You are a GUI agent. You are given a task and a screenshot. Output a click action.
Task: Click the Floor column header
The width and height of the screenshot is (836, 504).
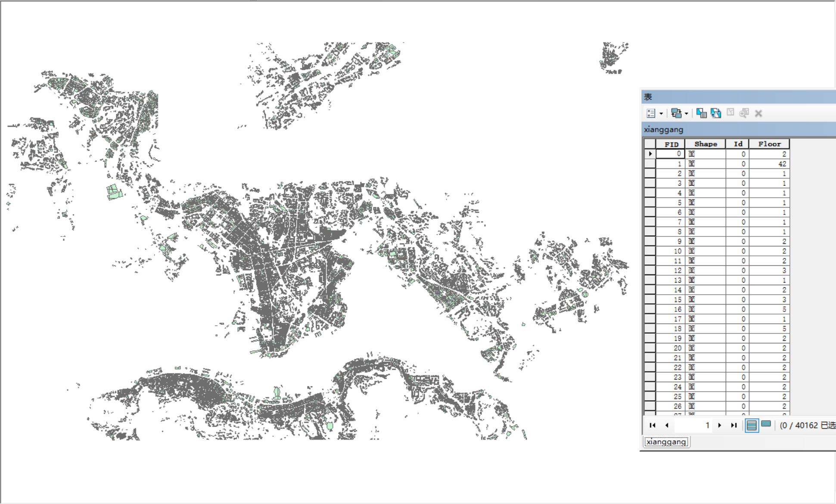tap(769, 144)
